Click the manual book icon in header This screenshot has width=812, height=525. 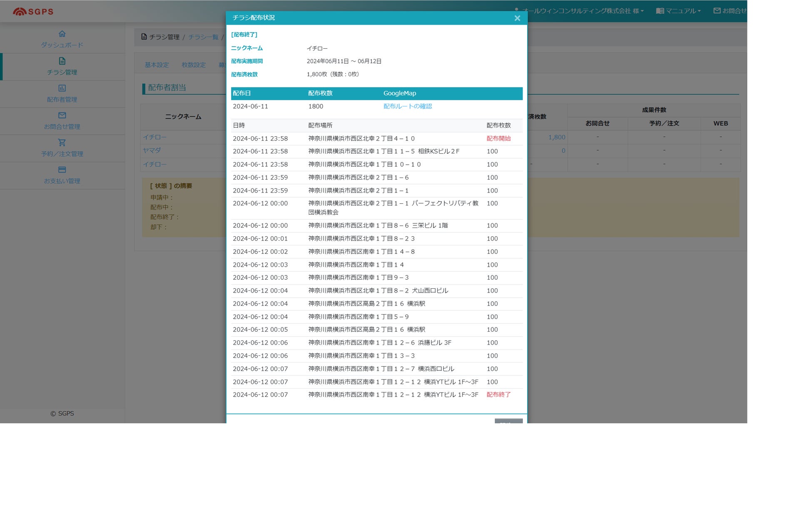tap(660, 11)
